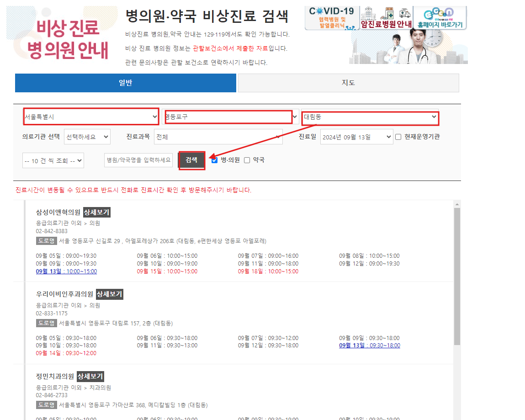Open the 암진료병원 안내 banner
The image size is (525, 420).
pos(386,18)
